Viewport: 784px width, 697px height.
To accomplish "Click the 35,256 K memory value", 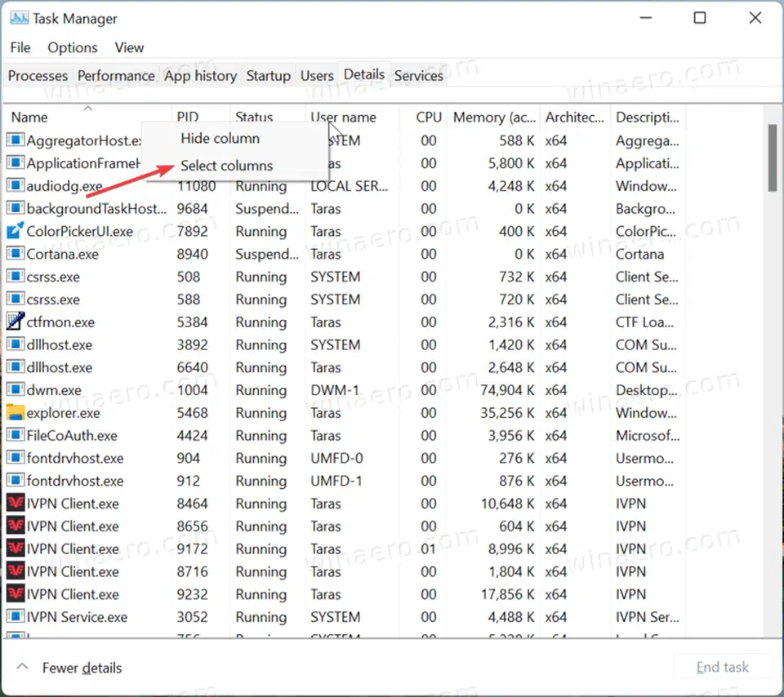I will point(507,413).
